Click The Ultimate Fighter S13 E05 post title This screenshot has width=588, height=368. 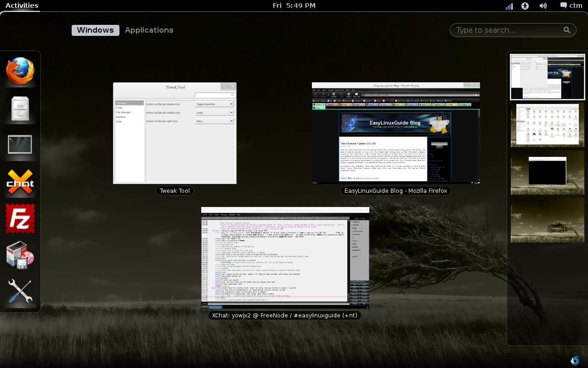pyautogui.click(x=358, y=144)
